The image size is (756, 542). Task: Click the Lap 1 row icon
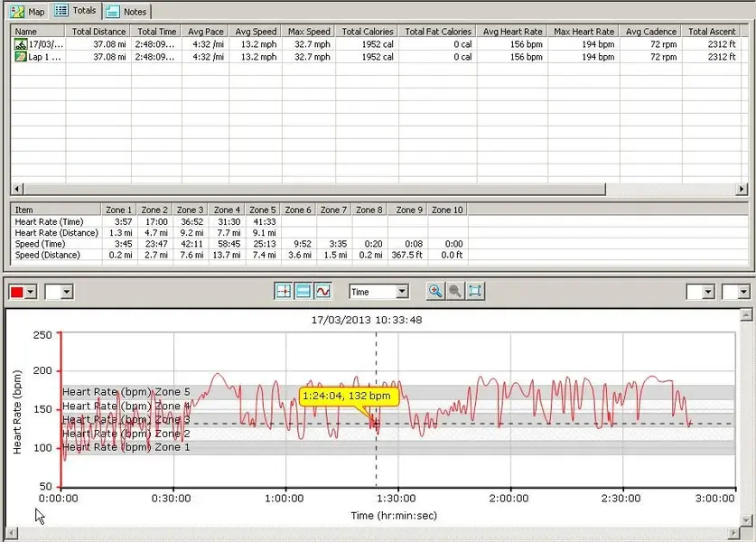pos(20,57)
